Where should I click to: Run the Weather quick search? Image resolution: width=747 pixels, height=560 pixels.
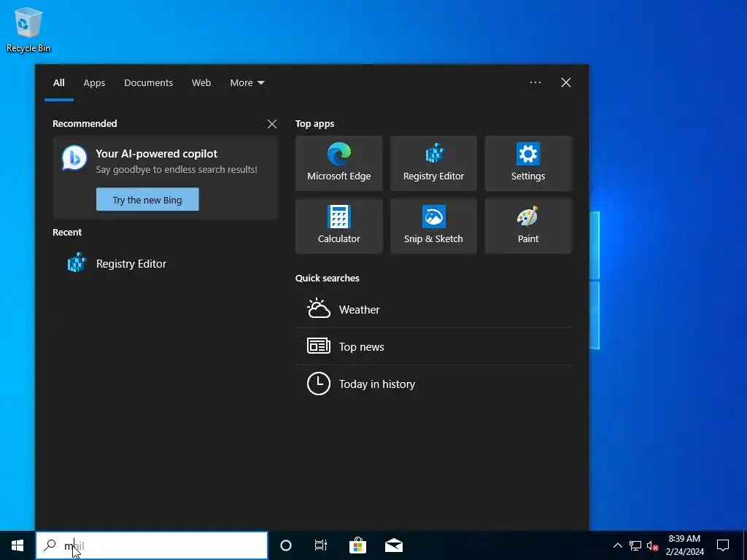(x=433, y=309)
